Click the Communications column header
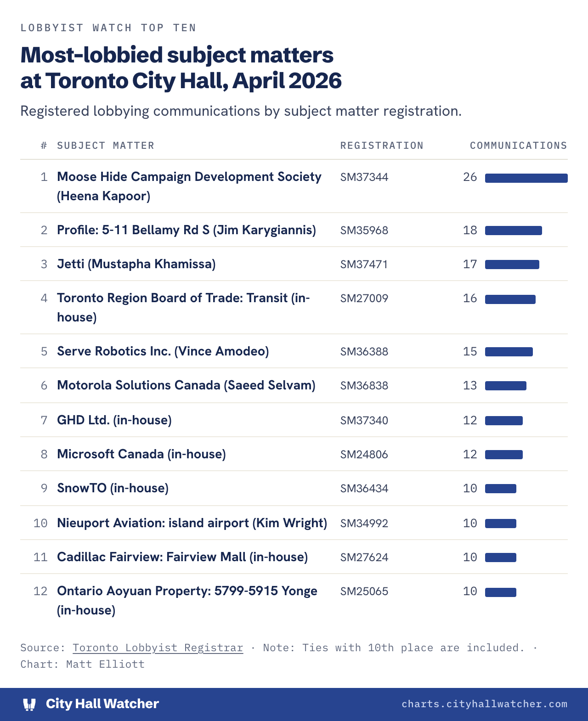The width and height of the screenshot is (588, 721). [x=519, y=146]
